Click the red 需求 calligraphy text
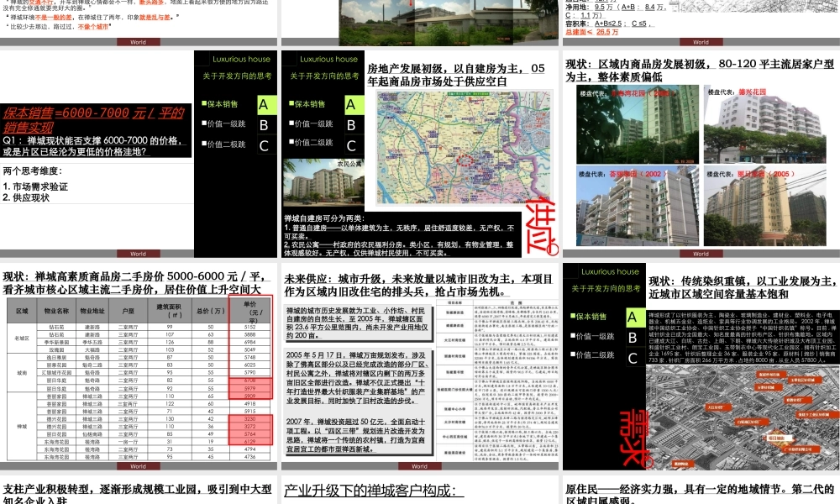 (x=635, y=438)
